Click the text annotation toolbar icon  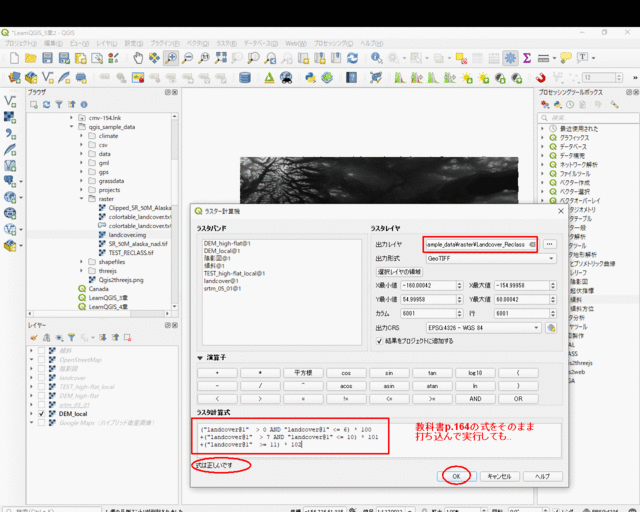tap(582, 58)
